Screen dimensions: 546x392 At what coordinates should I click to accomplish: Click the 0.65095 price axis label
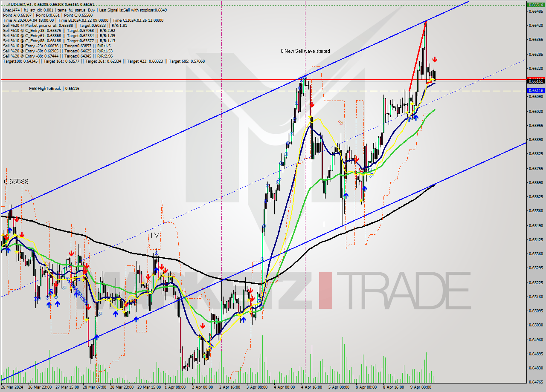pos(536,311)
